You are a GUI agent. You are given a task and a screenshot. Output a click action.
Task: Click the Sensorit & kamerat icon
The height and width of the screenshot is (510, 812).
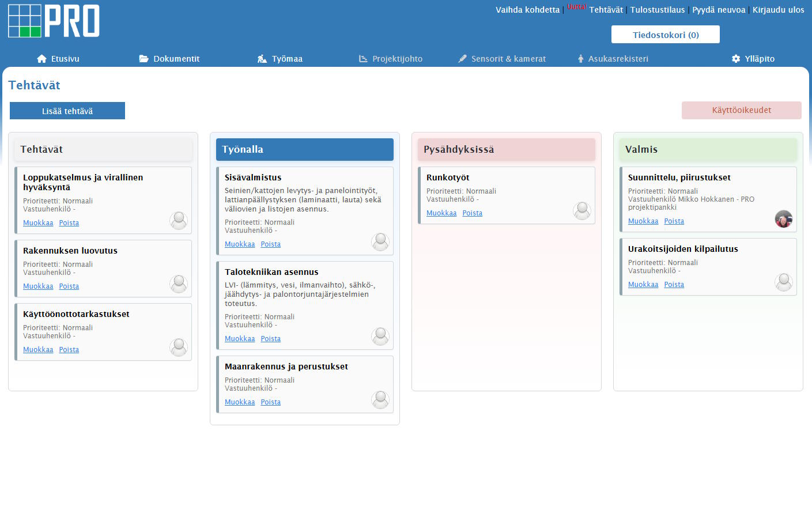462,59
